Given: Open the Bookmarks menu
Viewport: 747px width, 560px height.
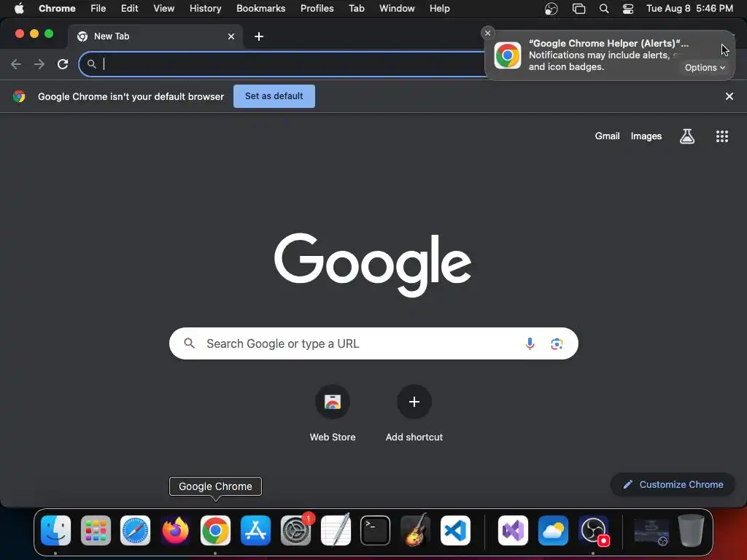Looking at the screenshot, I should 260,8.
